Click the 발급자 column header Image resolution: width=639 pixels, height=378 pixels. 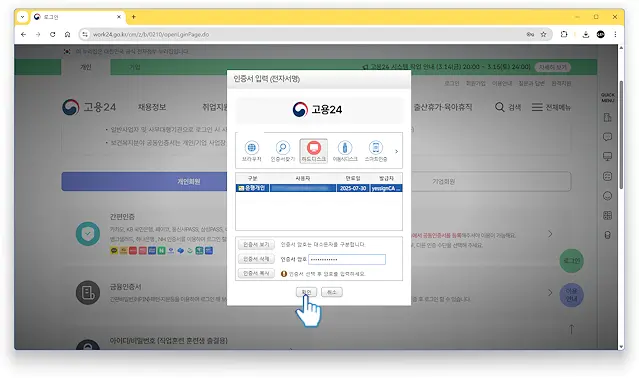386,178
